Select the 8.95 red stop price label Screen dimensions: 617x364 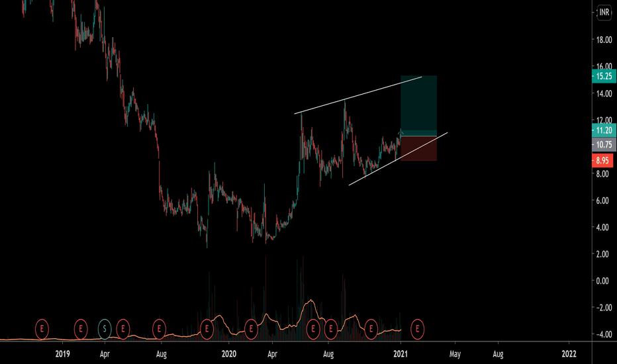click(x=602, y=161)
